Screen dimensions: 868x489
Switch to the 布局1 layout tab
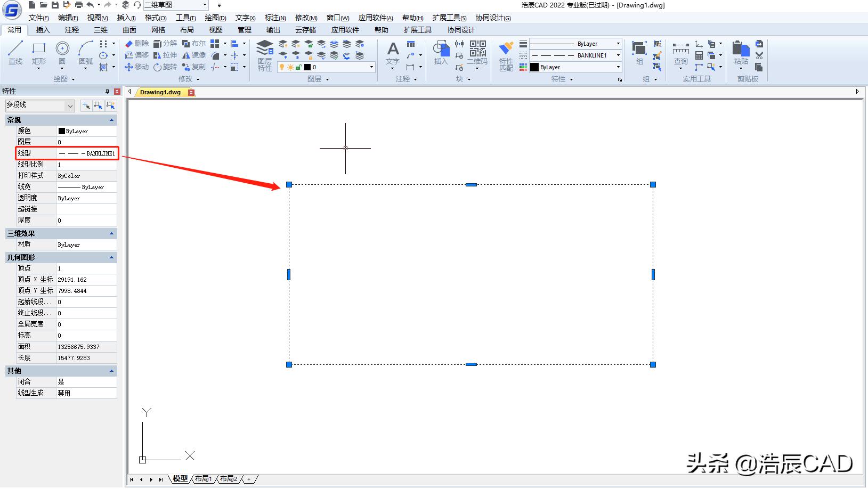[x=203, y=479]
